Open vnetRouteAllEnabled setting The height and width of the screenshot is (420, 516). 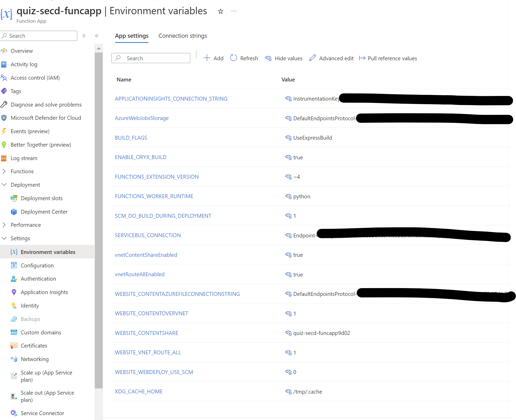140,274
